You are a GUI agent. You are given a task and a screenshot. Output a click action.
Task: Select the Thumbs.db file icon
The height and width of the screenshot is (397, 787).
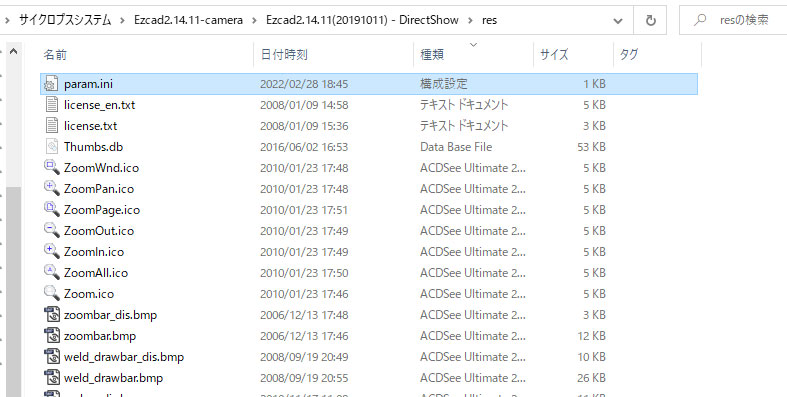pos(52,147)
